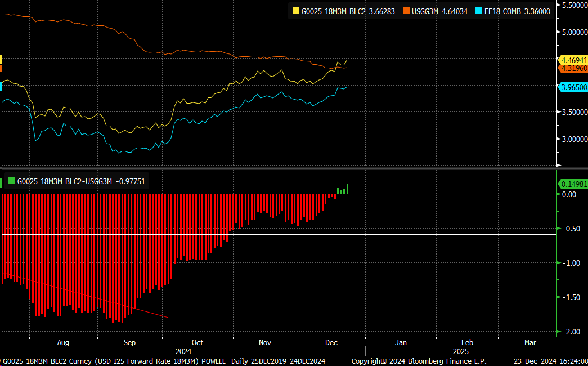Click the yellow 4.46941 price tag on the axis
The height and width of the screenshot is (366, 588).
pyautogui.click(x=573, y=60)
